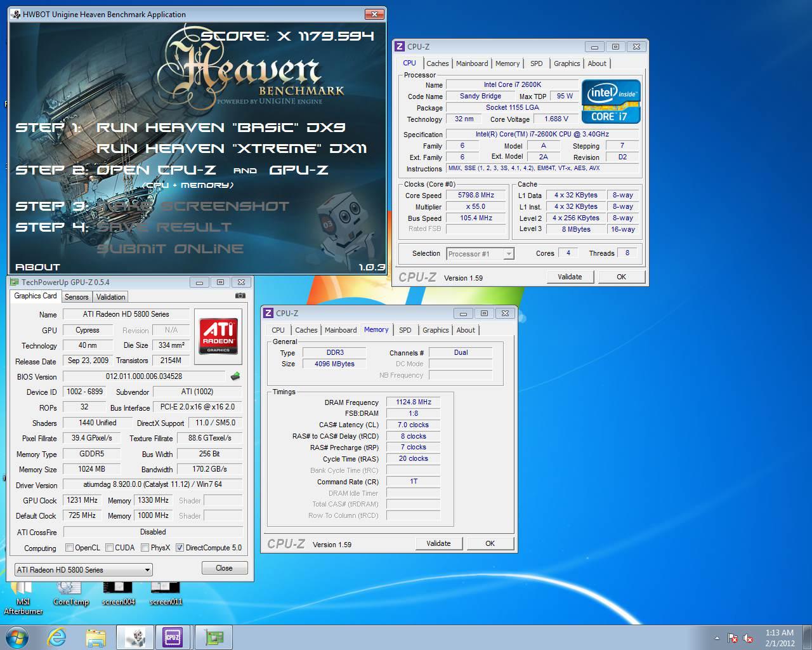The width and height of the screenshot is (812, 650).
Task: Open About tab in the top CPU-Z window
Action: (597, 63)
